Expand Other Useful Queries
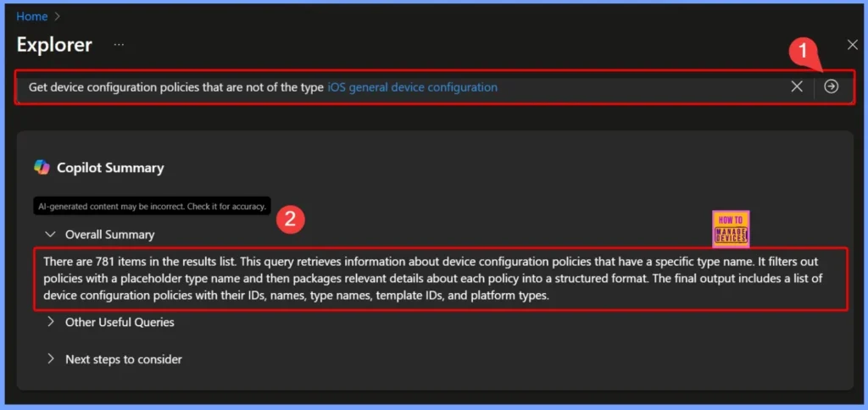868x410 pixels. (x=50, y=321)
